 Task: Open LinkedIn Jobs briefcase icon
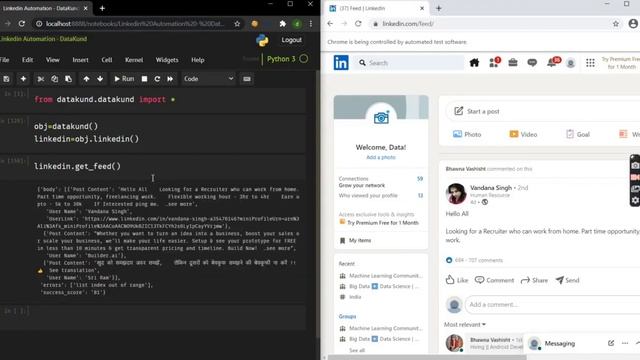[x=513, y=63]
